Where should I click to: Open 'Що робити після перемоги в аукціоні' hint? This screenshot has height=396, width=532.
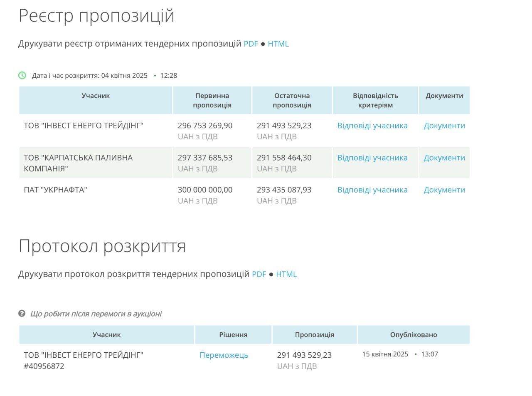pos(96,314)
